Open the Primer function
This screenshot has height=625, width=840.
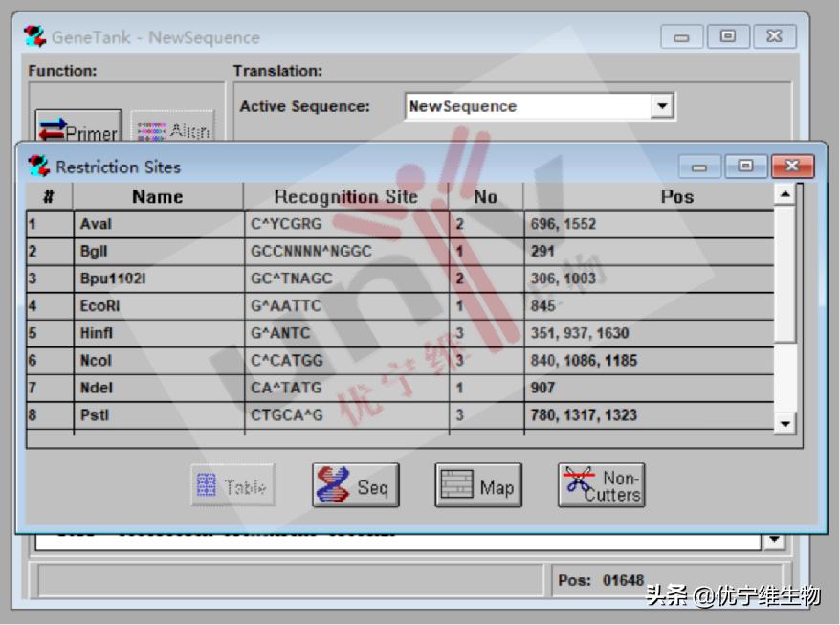tap(78, 132)
